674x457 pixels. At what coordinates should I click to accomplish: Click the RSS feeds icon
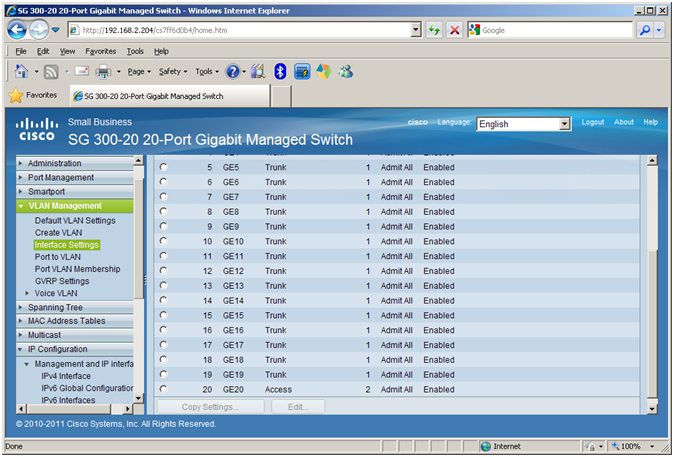point(51,72)
